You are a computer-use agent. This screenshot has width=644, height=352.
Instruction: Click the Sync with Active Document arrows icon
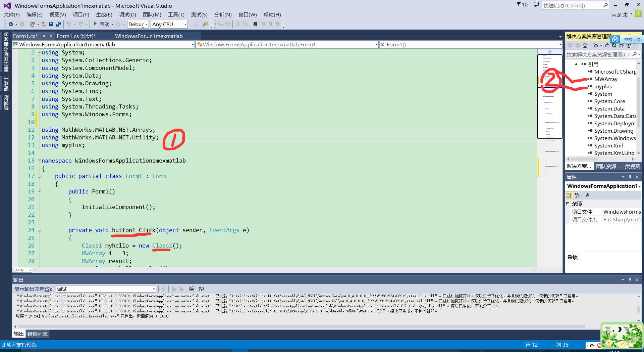coord(607,45)
